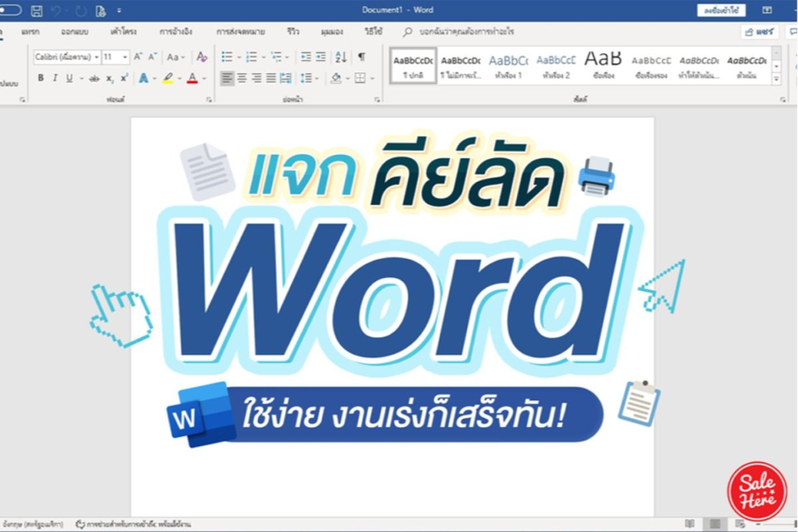The image size is (798, 532).
Task: Toggle Italic formatting
Action: [x=55, y=78]
